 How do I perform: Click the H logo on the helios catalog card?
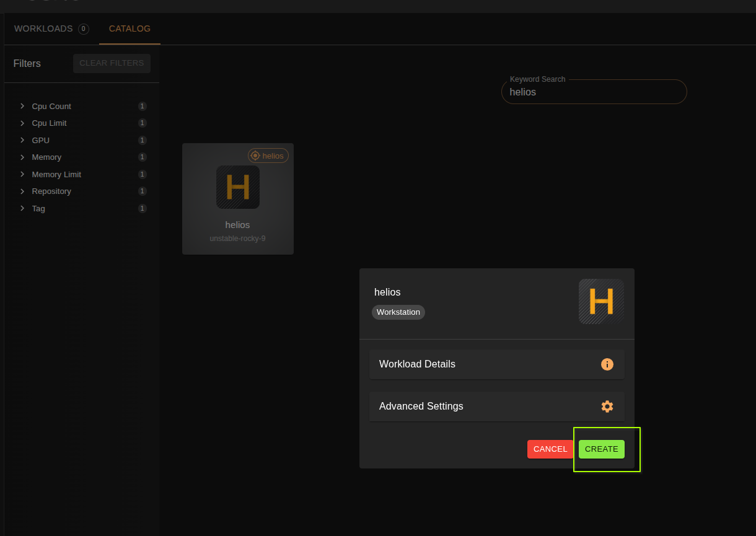click(237, 187)
